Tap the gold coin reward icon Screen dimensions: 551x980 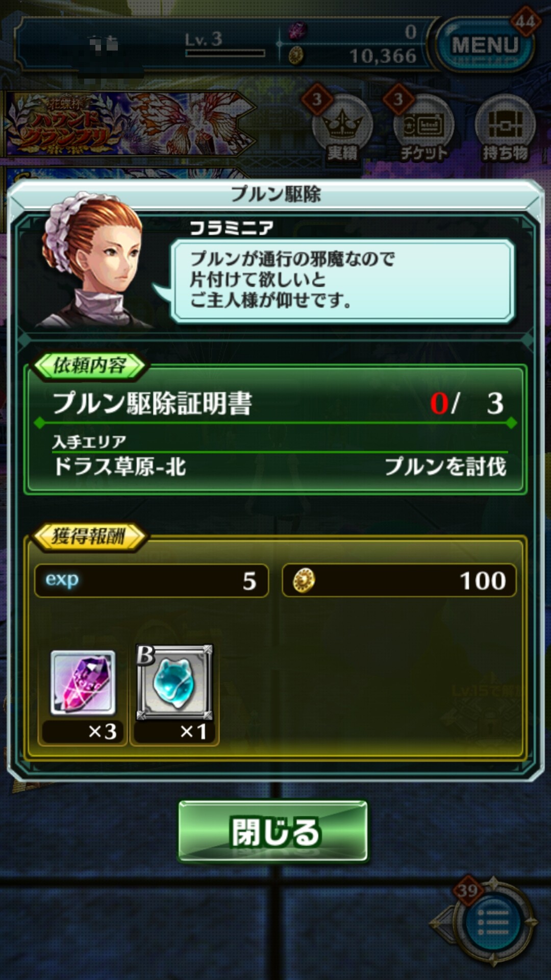304,581
